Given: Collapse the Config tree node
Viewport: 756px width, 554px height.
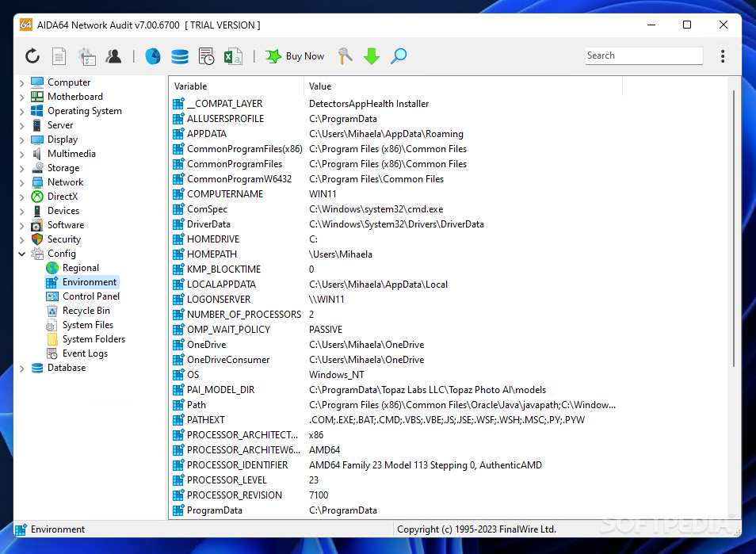Looking at the screenshot, I should point(21,254).
